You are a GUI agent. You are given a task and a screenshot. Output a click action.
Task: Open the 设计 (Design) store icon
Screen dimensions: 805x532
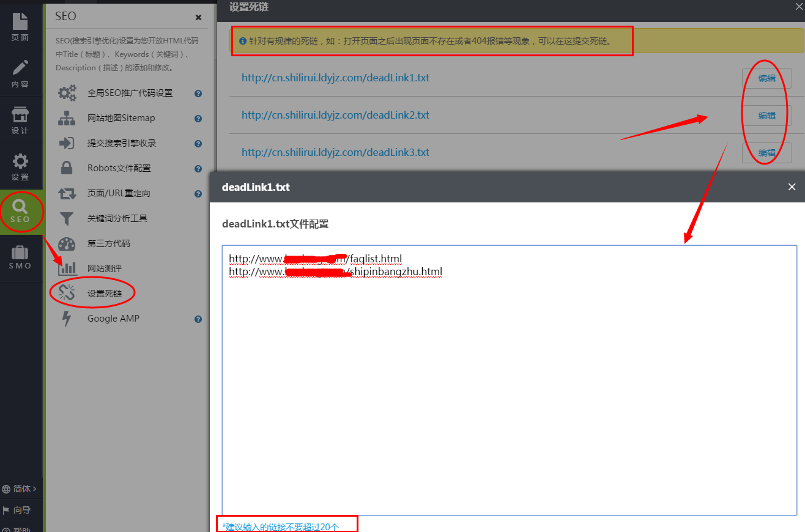pyautogui.click(x=20, y=120)
